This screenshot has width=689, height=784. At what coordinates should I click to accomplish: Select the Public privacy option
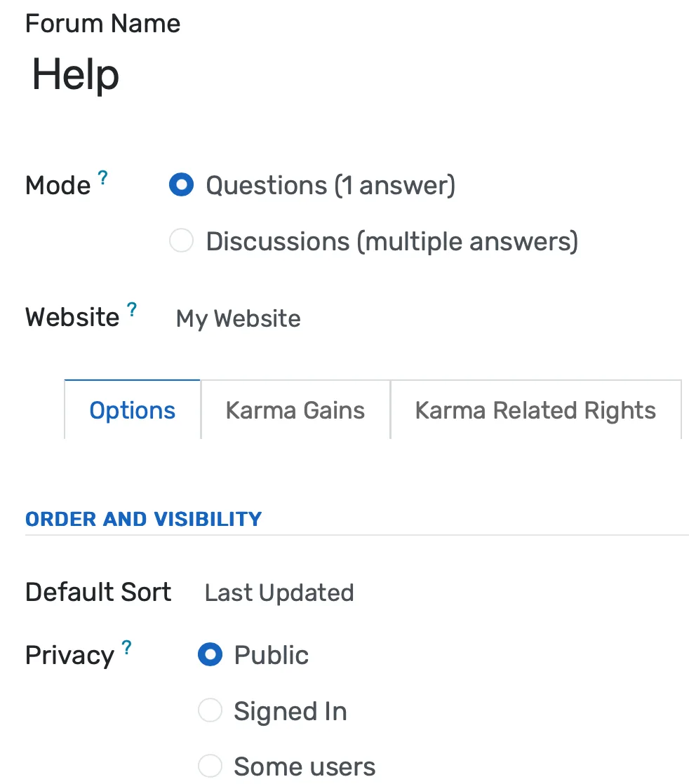(x=210, y=654)
